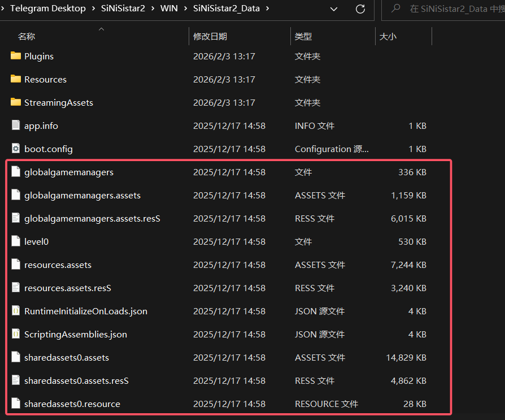Select sharedassets0.resource file name

click(x=72, y=404)
